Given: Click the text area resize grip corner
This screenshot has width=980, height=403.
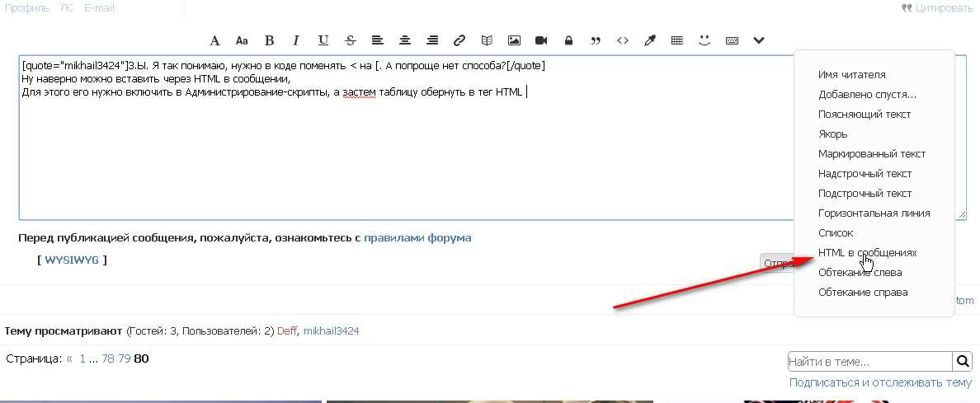Looking at the screenshot, I should [962, 215].
